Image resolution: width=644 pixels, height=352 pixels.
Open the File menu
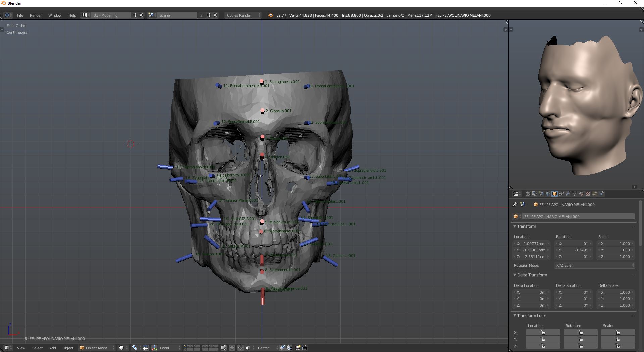[x=20, y=15]
